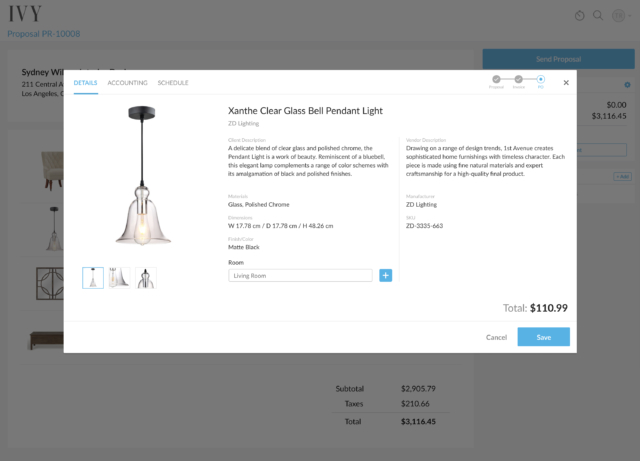Viewport: 640px width, 461px height.
Task: Click the pendant light row image in background
Action: pyautogui.click(x=54, y=229)
